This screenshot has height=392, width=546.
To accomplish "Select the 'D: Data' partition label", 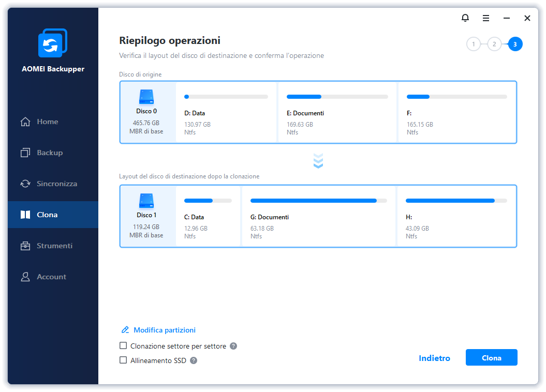I will tap(195, 113).
